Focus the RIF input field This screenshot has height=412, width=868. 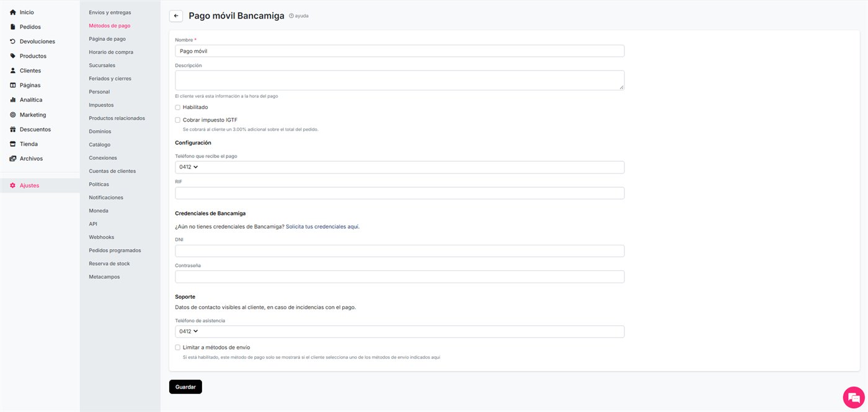[400, 193]
